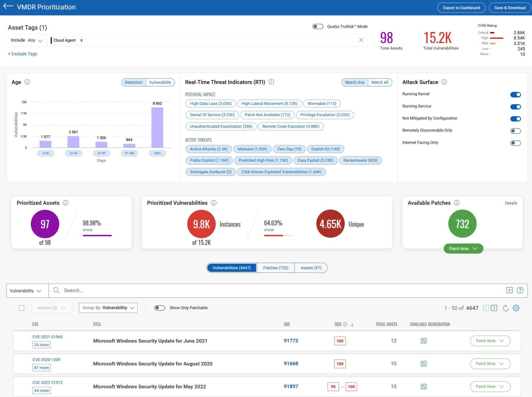The width and height of the screenshot is (532, 397).
Task: Select the Match All option for threat indicators
Action: 380,82
